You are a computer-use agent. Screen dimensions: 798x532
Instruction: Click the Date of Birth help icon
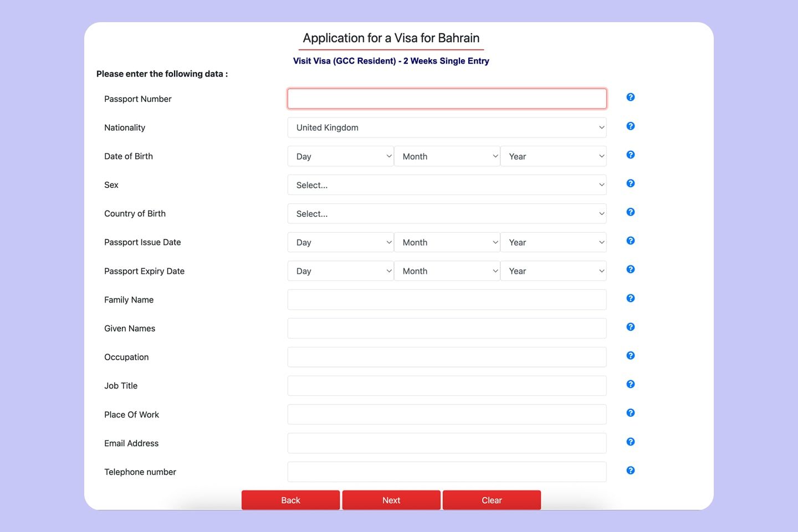coord(630,155)
